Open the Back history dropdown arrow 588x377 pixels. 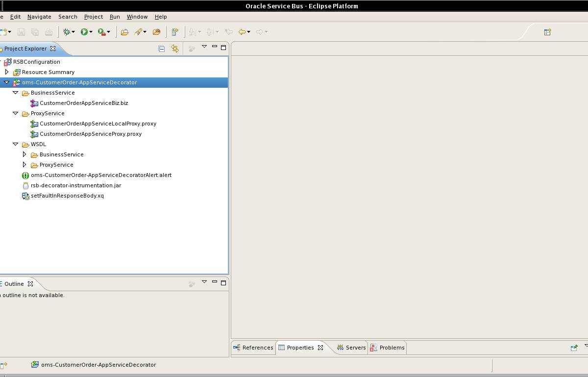tap(249, 32)
